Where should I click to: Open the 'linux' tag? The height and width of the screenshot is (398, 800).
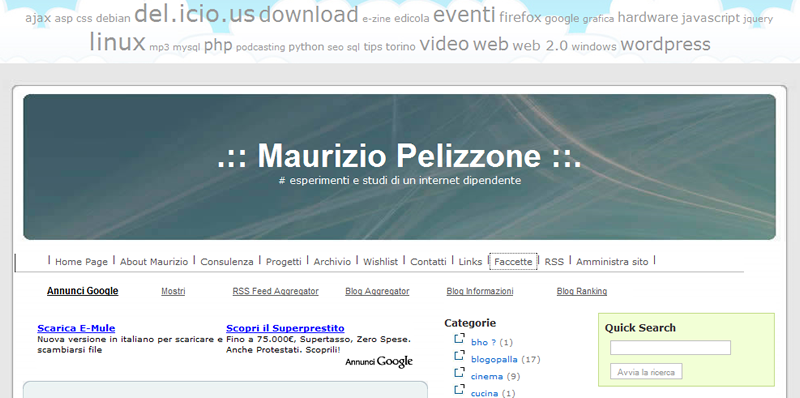117,42
